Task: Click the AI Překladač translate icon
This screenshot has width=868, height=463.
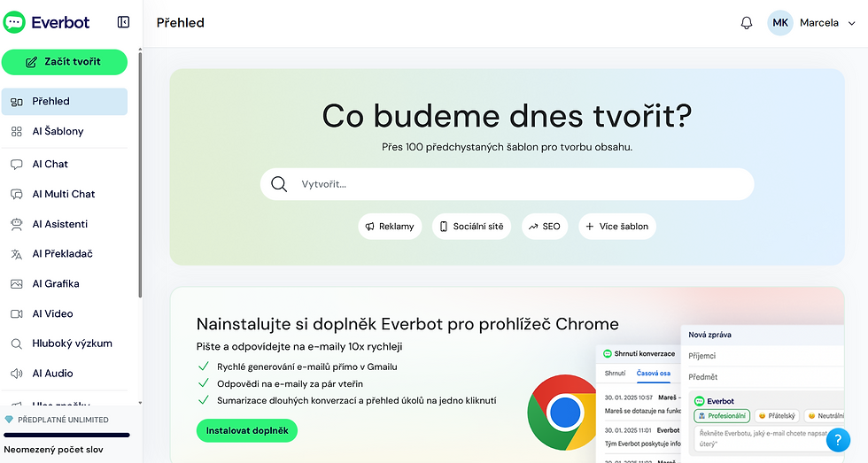Action: tap(17, 254)
